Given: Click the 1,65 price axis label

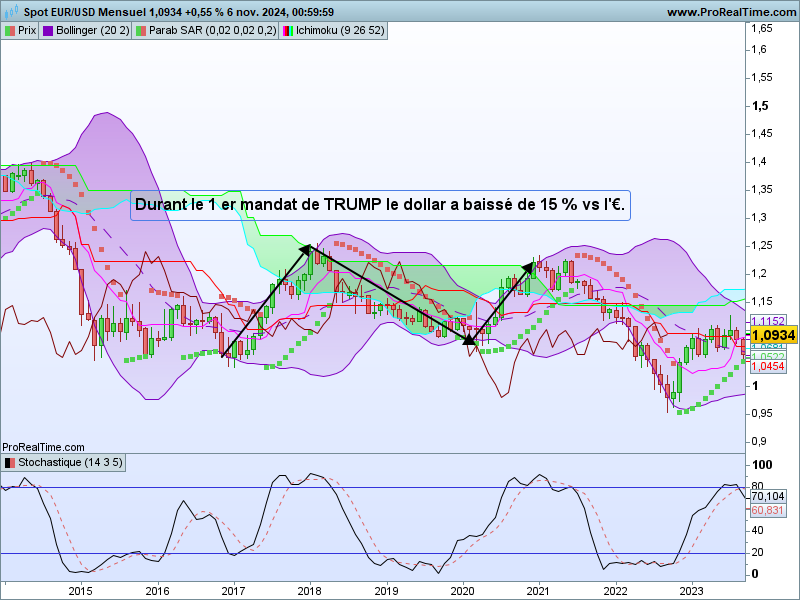Looking at the screenshot, I should click(x=762, y=29).
